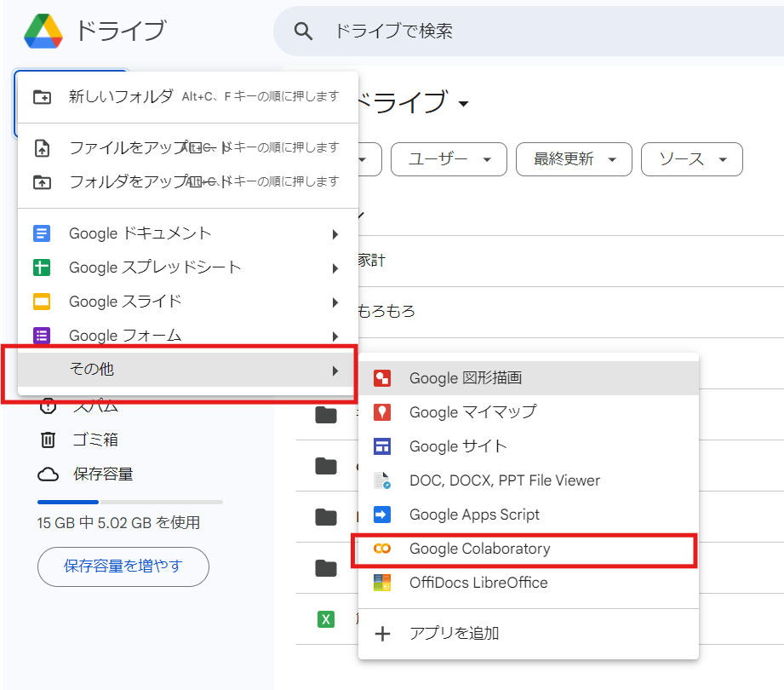
Task: Open the ソース filter dropdown
Action: (x=692, y=159)
